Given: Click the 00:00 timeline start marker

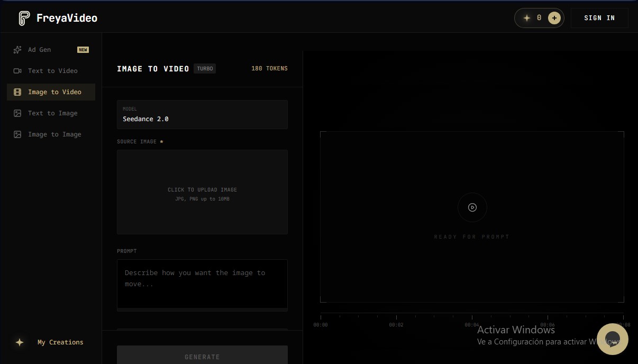Looking at the screenshot, I should [x=321, y=325].
